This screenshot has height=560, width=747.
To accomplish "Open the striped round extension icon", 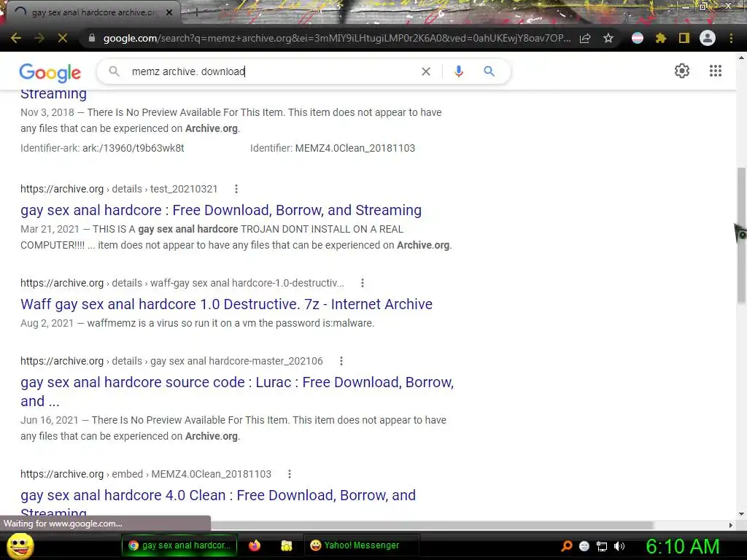I will coord(638,38).
